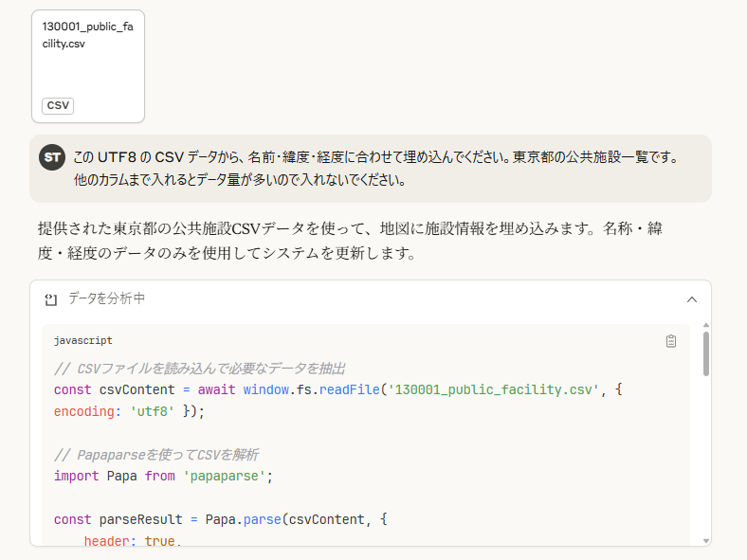
Task: Click the データを分析中 header label
Action: [x=107, y=299]
